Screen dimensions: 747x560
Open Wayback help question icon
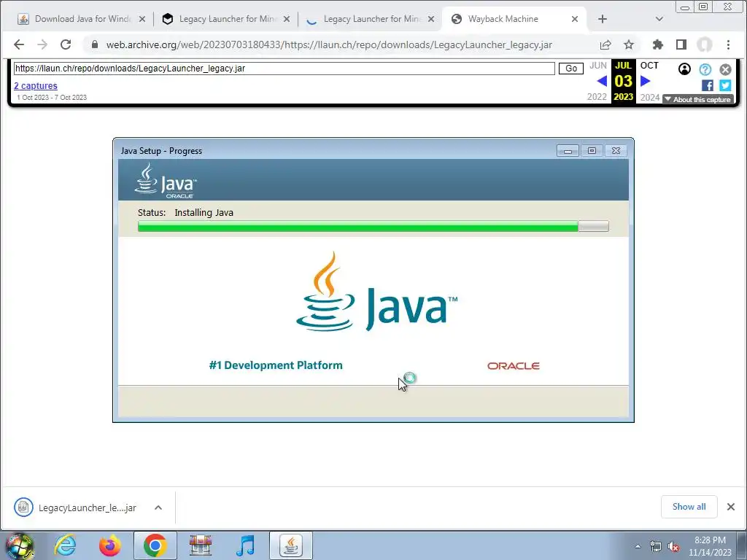tap(705, 69)
